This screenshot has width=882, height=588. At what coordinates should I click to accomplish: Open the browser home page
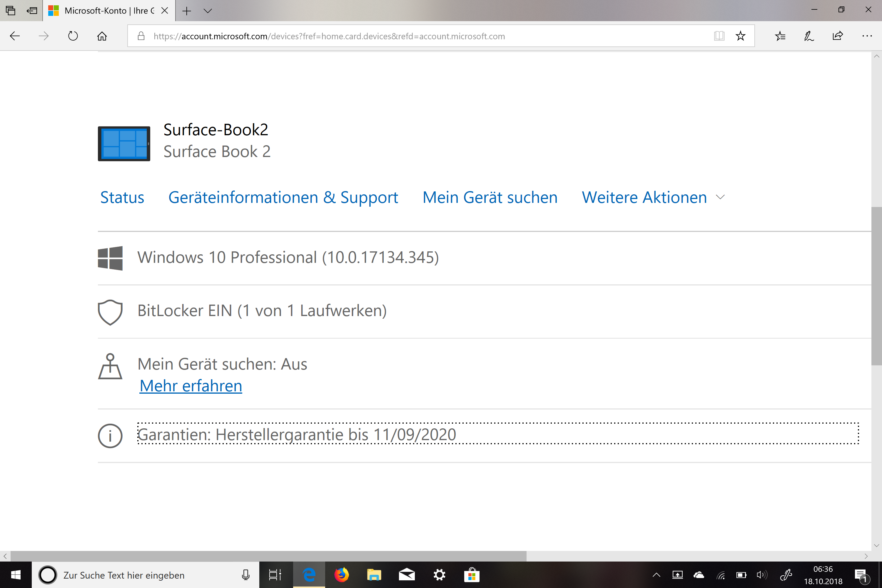[102, 36]
